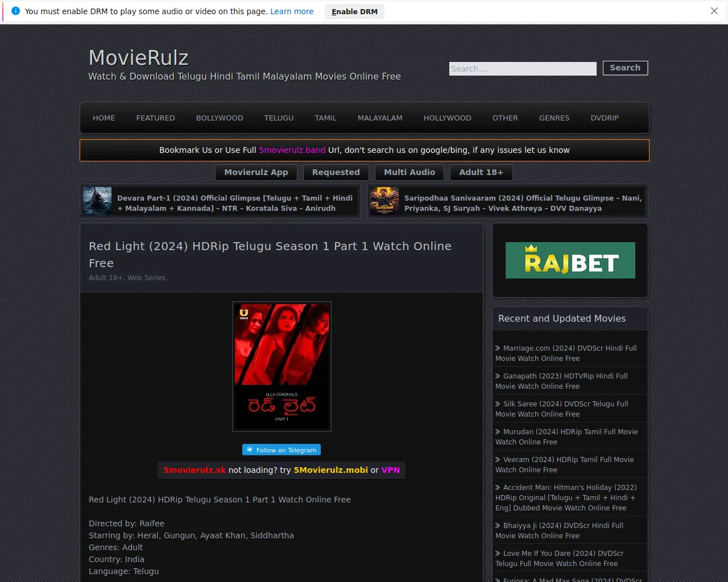728x582 pixels.
Task: Click the DRM info icon in notification bar
Action: (x=15, y=11)
